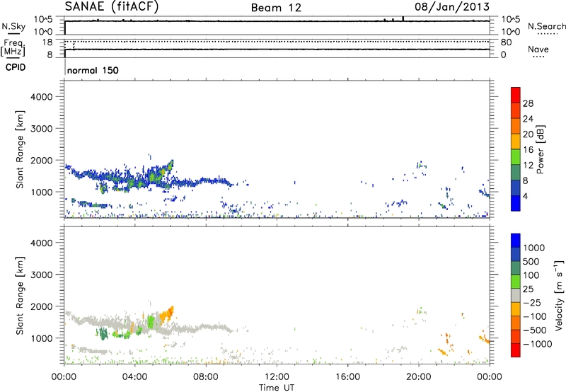The image size is (566, 392).
Task: Click the Time UT axis title
Action: pos(277,388)
